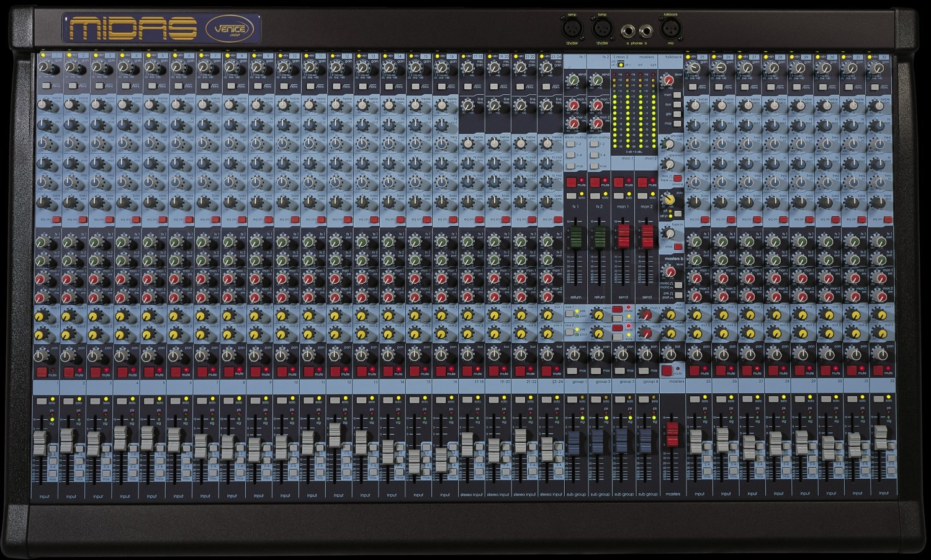
Task: Toggle aux 1 pre/post on group 1
Action: point(569,314)
